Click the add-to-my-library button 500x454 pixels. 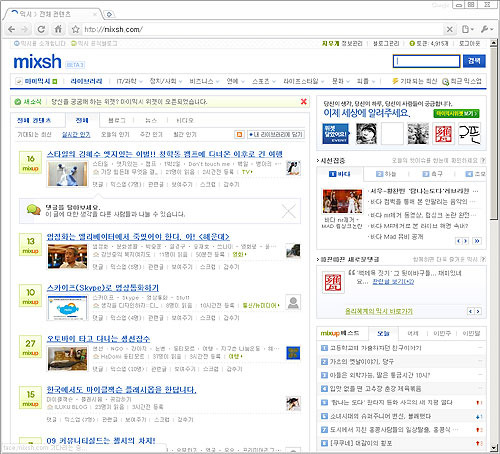[276, 134]
